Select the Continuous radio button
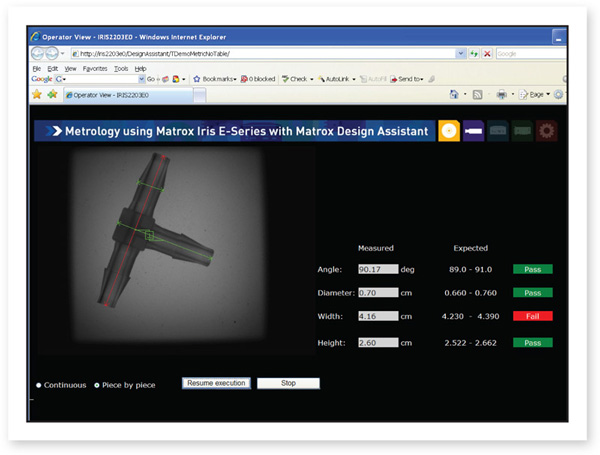600x455 pixels. click(39, 385)
